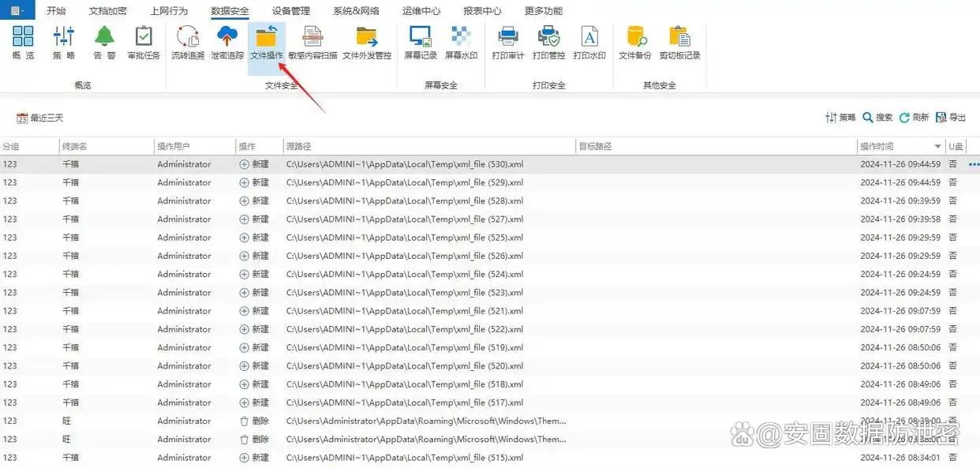
Task: Click the 2024-11-26 09:07:59 time for file 521
Action: (900, 311)
